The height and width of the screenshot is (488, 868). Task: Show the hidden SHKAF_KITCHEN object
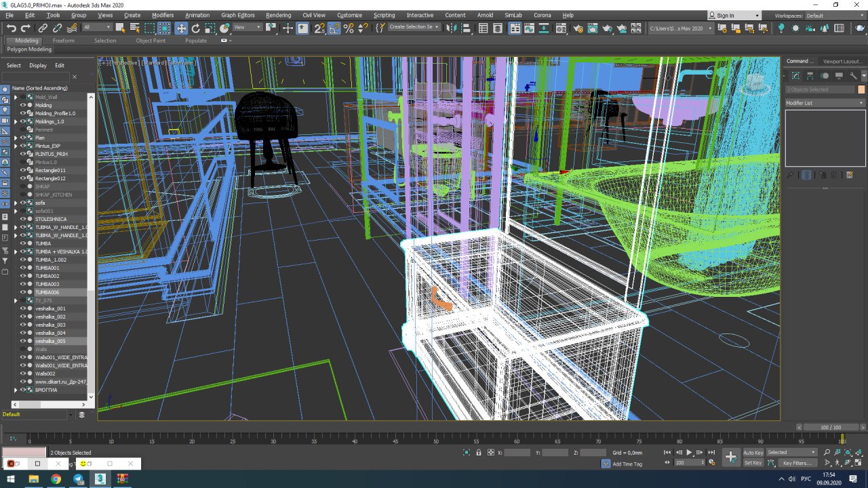point(22,195)
